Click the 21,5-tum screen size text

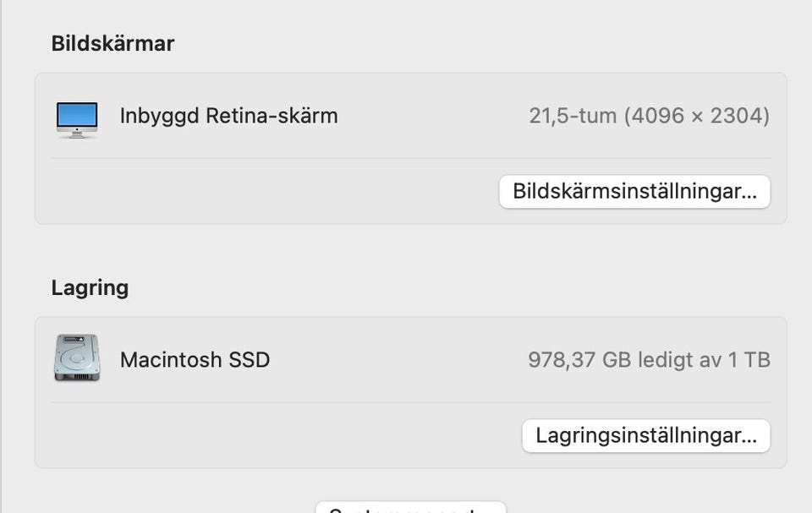click(573, 116)
